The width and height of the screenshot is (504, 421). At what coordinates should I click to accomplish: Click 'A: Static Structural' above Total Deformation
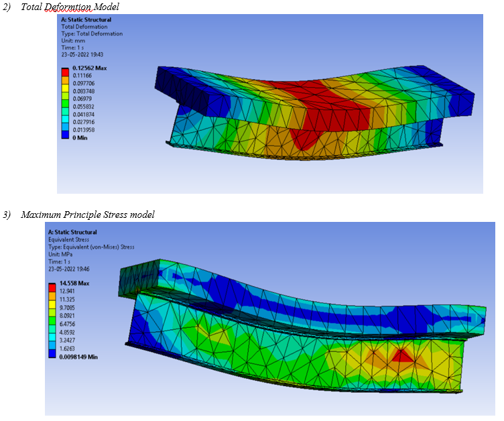tap(86, 19)
